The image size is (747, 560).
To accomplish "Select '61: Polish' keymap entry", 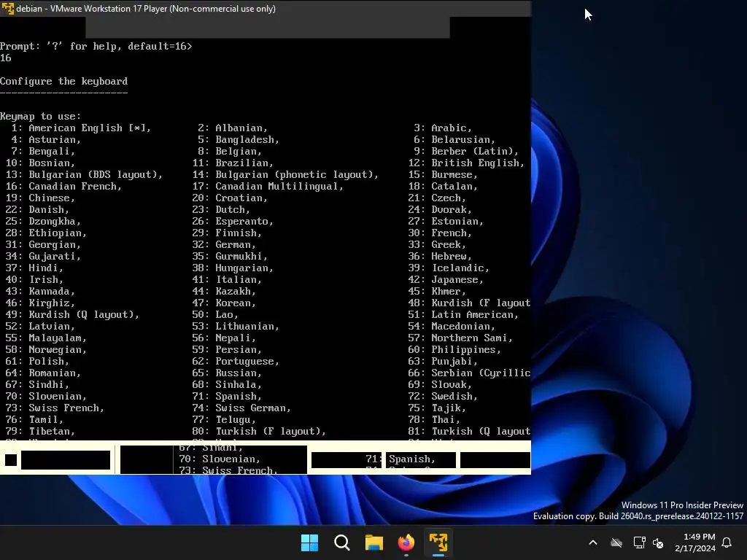I will (x=38, y=362).
